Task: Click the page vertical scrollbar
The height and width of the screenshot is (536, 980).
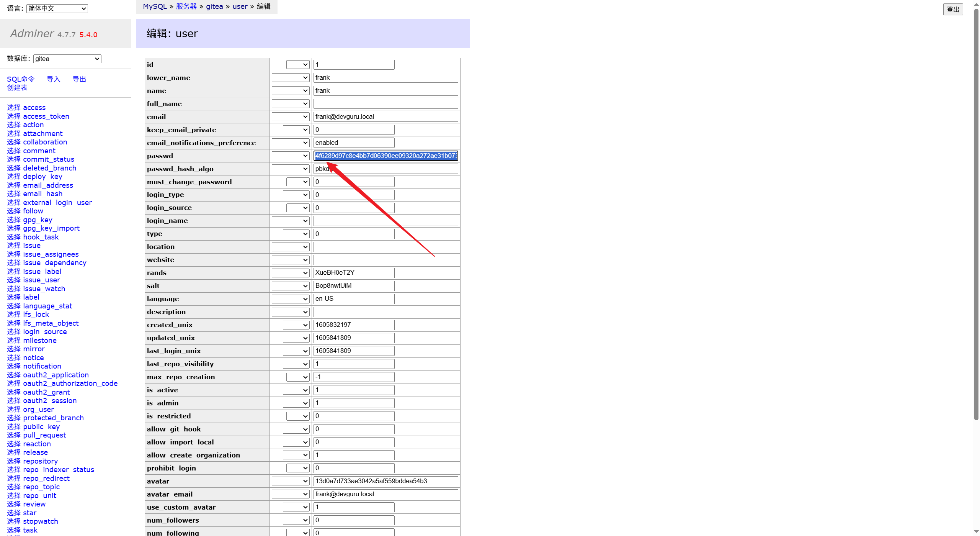Action: pyautogui.click(x=976, y=215)
